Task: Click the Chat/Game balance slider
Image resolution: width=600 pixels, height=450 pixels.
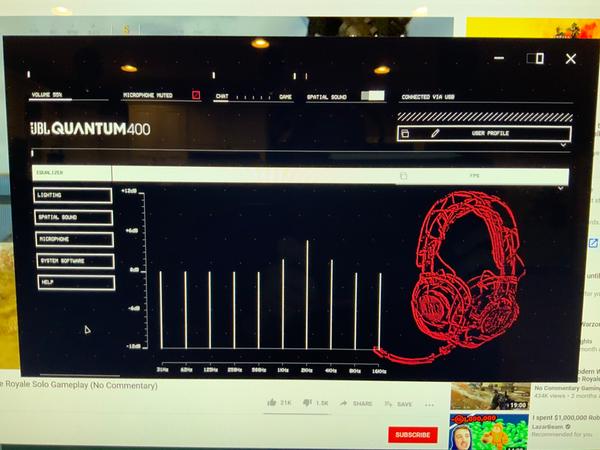Action: click(x=253, y=98)
